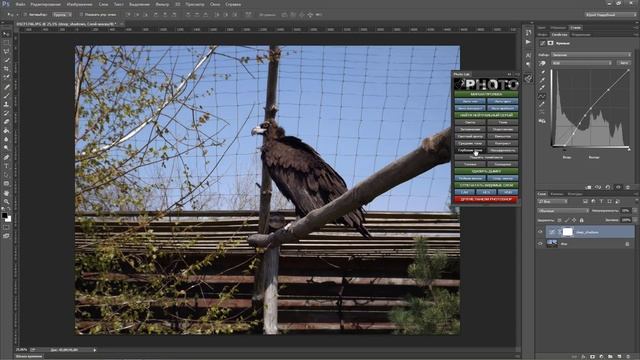Open the Auto-Select Group dropdown
The height and width of the screenshot is (360, 640).
[62, 14]
